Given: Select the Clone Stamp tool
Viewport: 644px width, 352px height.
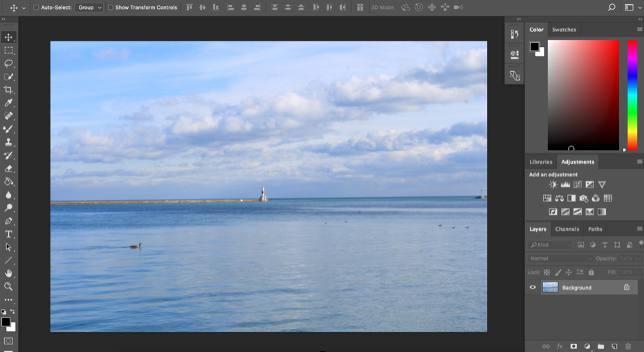Looking at the screenshot, I should pos(8,142).
